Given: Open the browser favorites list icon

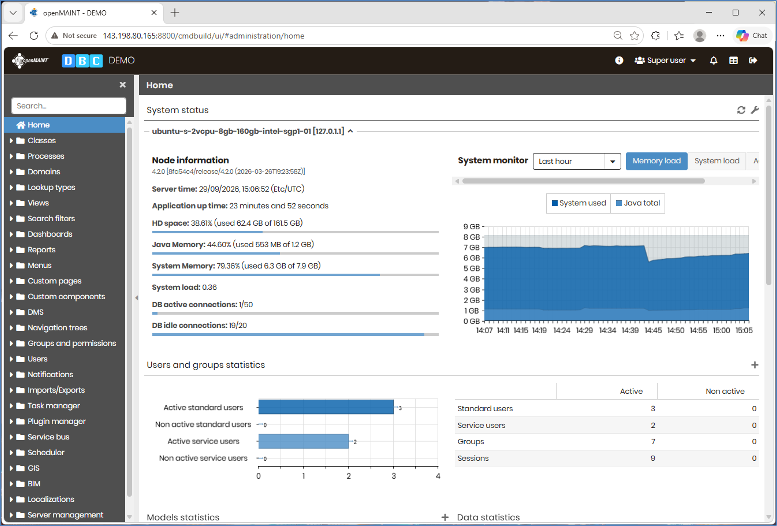Looking at the screenshot, I should [x=679, y=36].
